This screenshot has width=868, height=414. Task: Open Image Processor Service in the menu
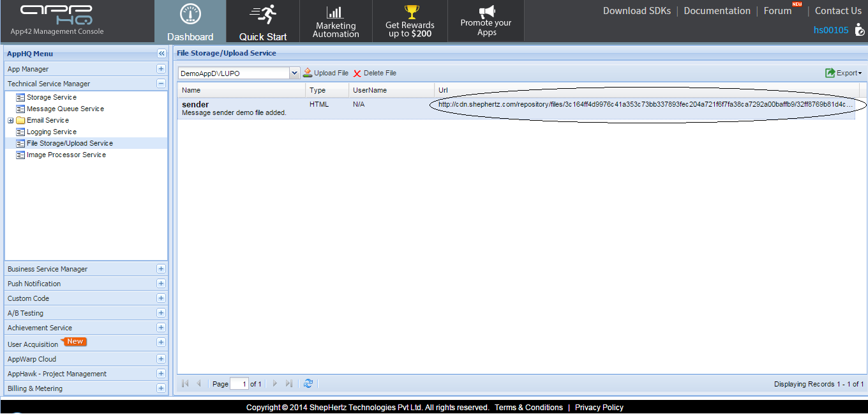(66, 155)
